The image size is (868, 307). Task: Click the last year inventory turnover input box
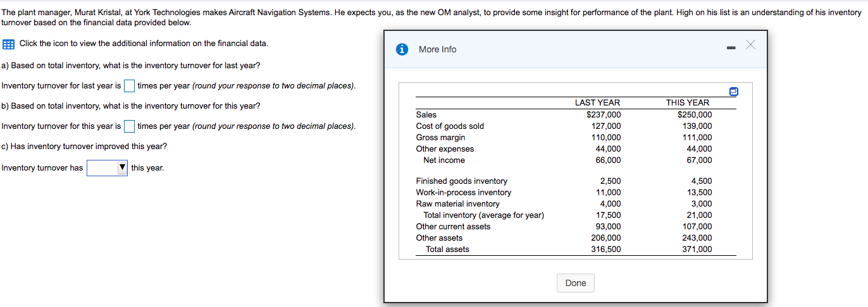pyautogui.click(x=129, y=86)
